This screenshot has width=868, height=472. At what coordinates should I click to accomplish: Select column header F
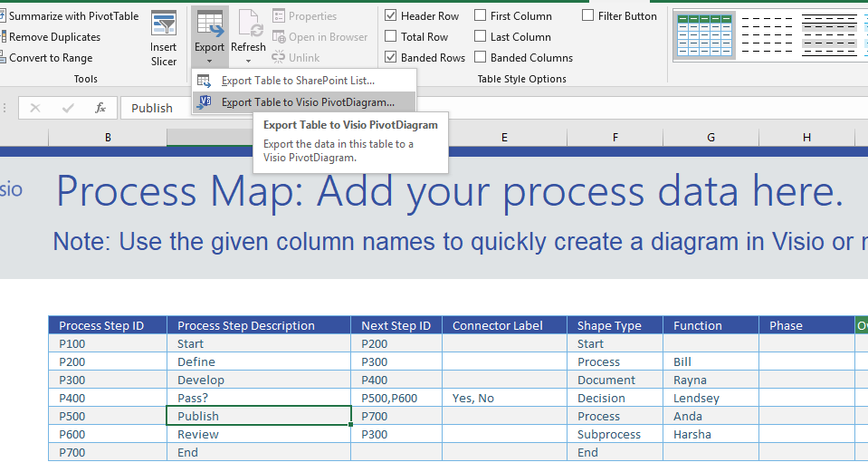615,138
